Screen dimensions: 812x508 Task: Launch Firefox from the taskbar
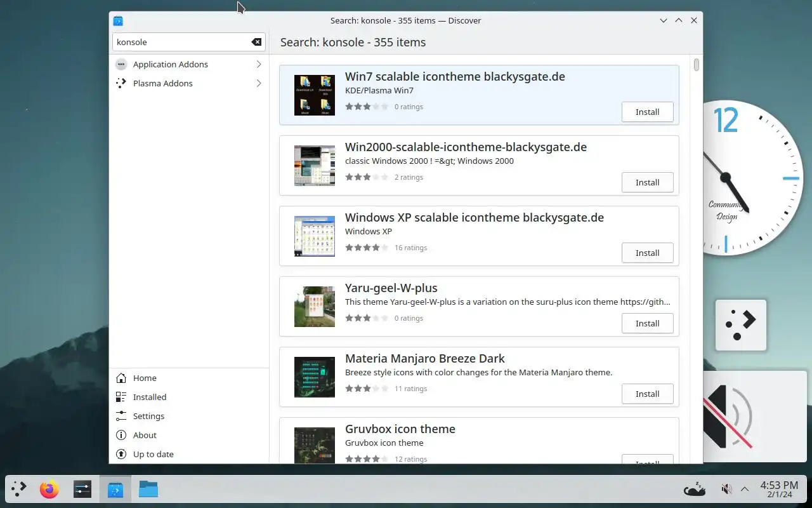pyautogui.click(x=49, y=489)
